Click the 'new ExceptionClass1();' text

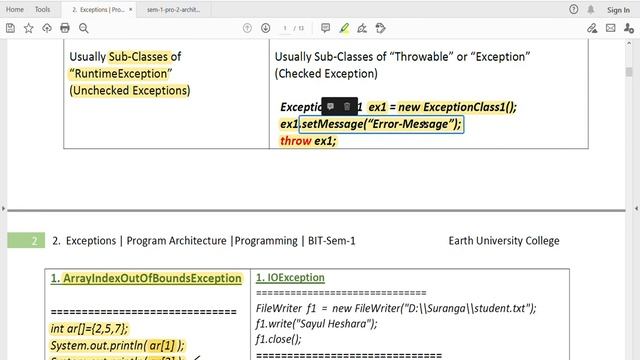[458, 107]
